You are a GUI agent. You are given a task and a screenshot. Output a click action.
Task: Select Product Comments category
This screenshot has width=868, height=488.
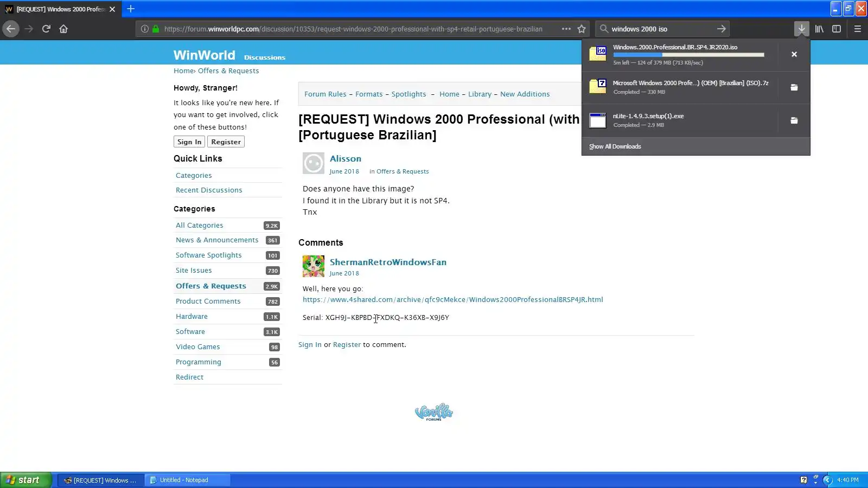pyautogui.click(x=208, y=301)
